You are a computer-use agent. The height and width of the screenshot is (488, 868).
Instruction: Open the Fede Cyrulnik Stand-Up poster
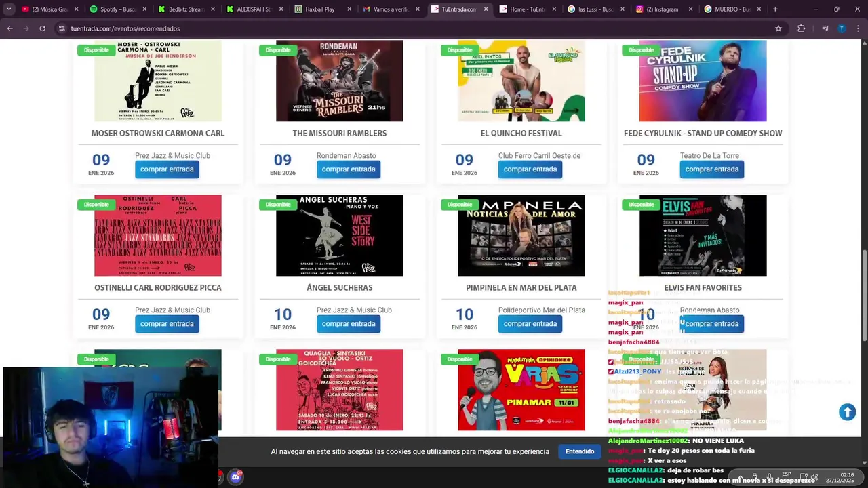pos(703,81)
